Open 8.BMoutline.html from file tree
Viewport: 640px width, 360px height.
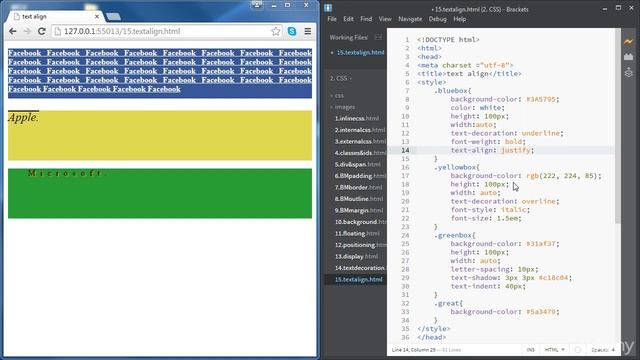click(x=359, y=199)
